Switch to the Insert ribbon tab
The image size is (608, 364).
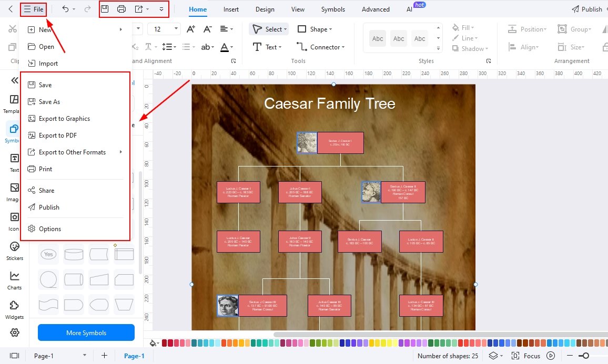[x=231, y=9]
